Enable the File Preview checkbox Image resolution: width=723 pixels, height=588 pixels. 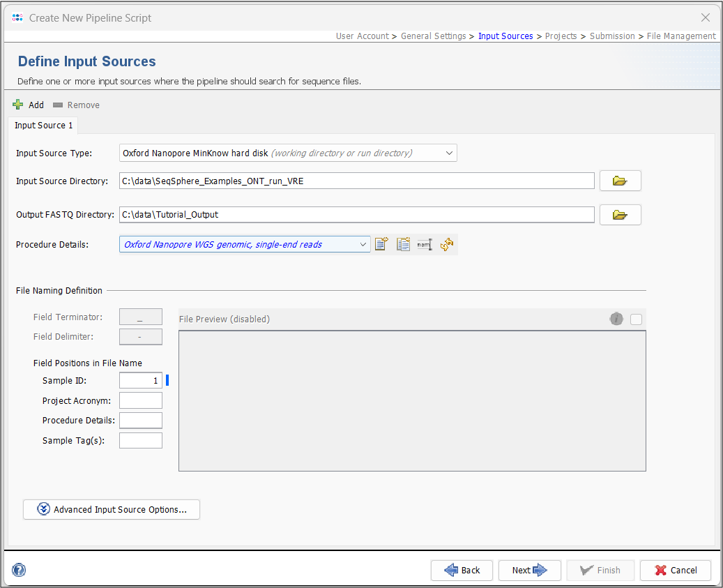635,319
